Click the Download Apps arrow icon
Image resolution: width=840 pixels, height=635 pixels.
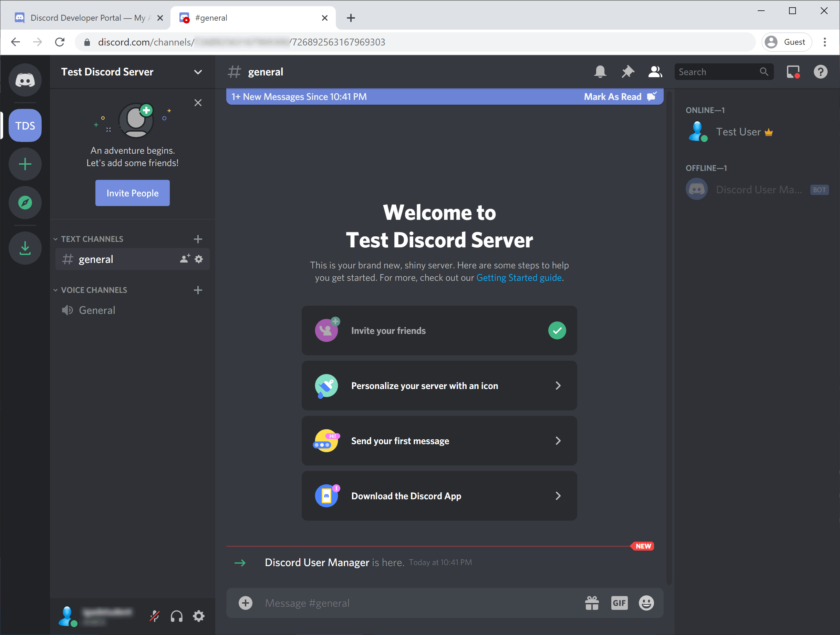[x=25, y=248]
